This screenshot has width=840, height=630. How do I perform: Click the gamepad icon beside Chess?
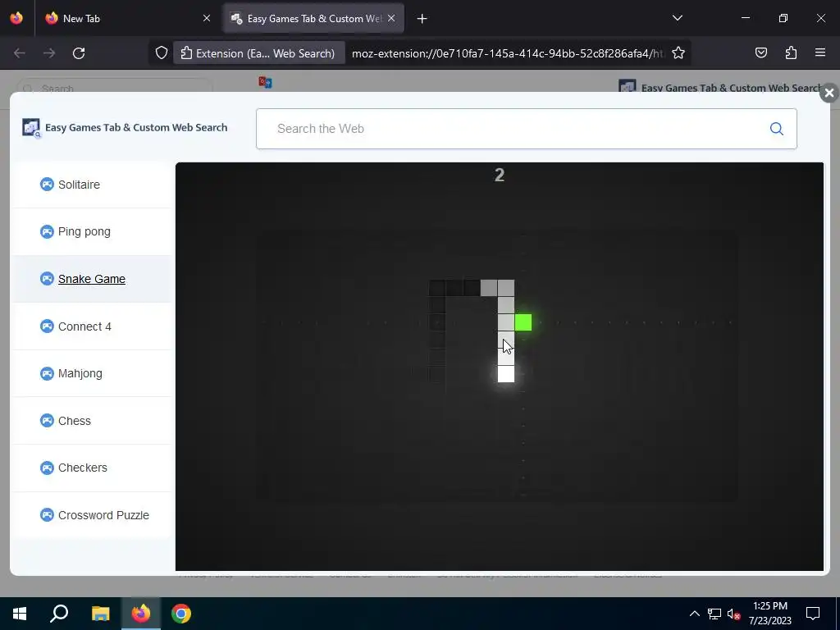(47, 421)
